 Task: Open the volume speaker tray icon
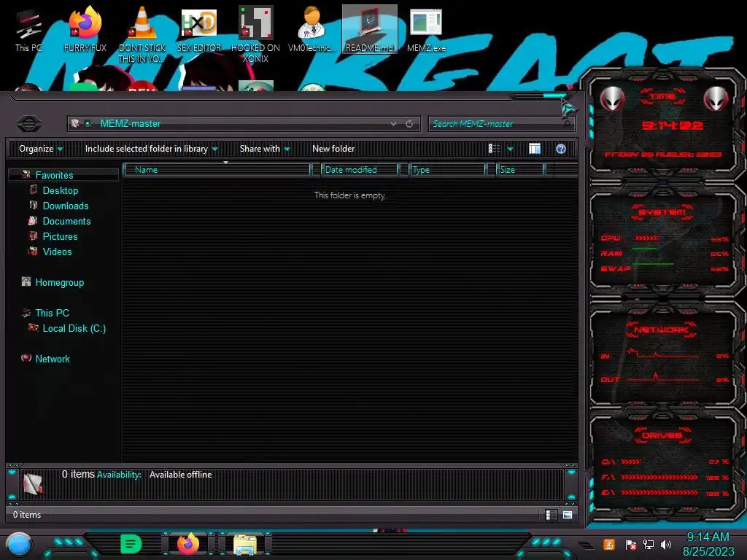click(x=666, y=544)
